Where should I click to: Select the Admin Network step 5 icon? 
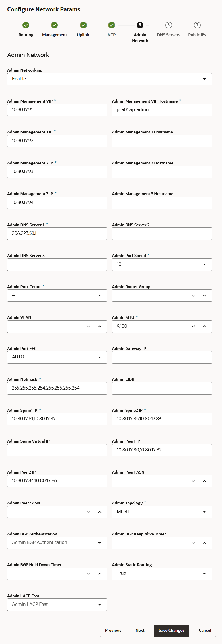click(x=140, y=25)
